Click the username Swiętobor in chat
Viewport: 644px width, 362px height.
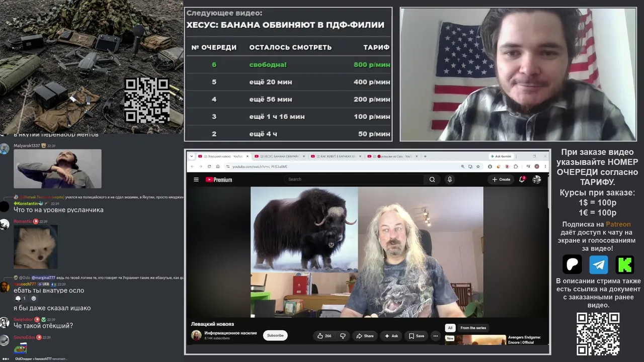click(x=23, y=319)
